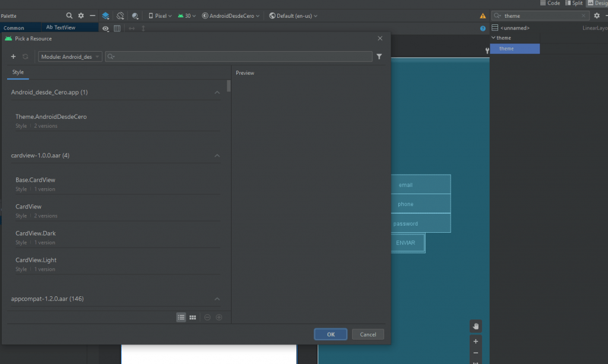Click the <unnamed> component label

tap(515, 28)
